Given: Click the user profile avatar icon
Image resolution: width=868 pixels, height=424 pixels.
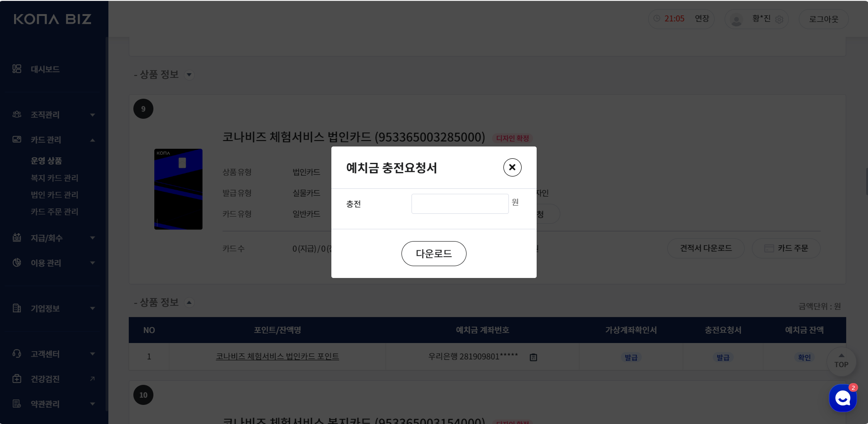Looking at the screenshot, I should 736,19.
